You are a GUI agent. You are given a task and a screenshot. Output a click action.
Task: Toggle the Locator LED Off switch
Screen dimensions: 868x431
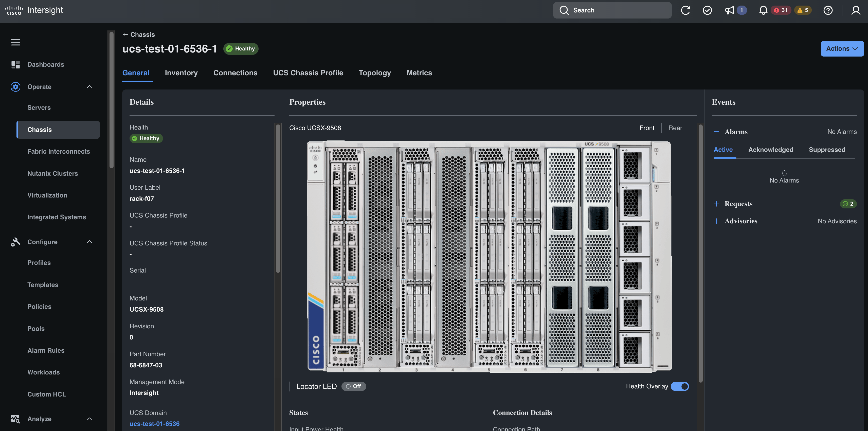[x=354, y=386]
